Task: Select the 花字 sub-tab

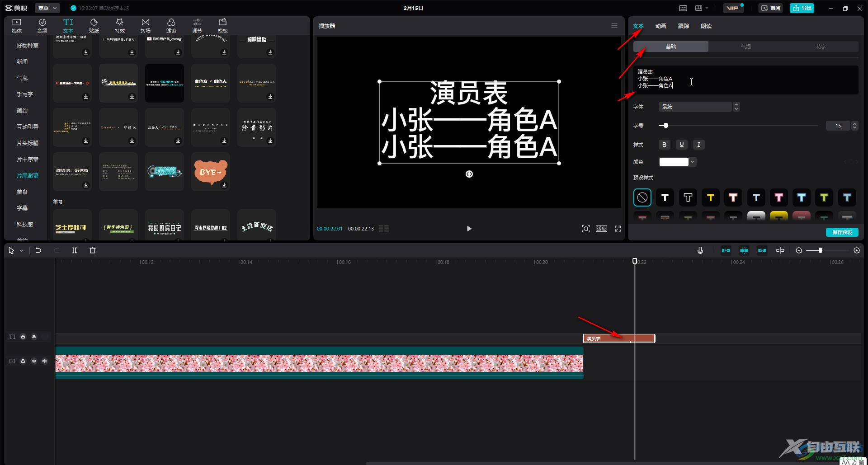Action: [821, 47]
